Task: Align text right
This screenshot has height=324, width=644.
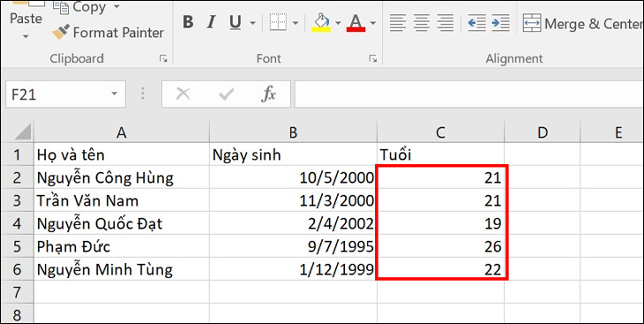Action: click(x=446, y=23)
